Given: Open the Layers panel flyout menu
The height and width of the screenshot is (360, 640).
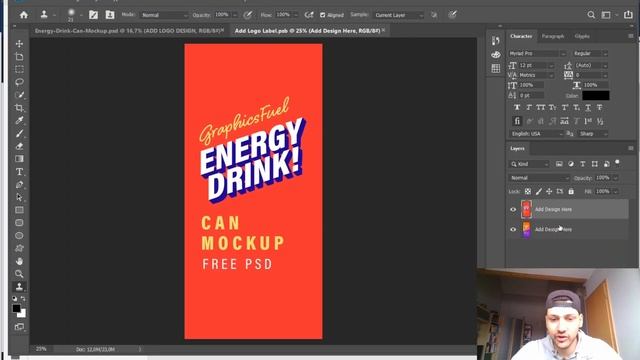Looking at the screenshot, I should click(631, 149).
